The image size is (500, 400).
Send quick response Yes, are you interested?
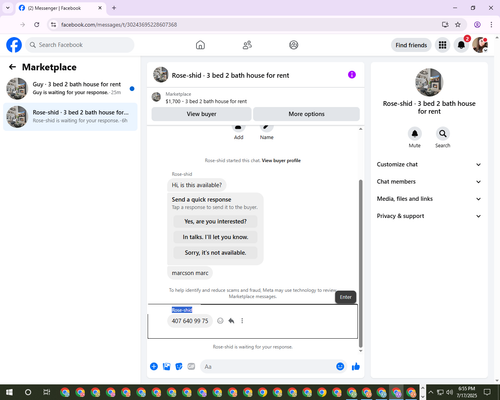(215, 221)
